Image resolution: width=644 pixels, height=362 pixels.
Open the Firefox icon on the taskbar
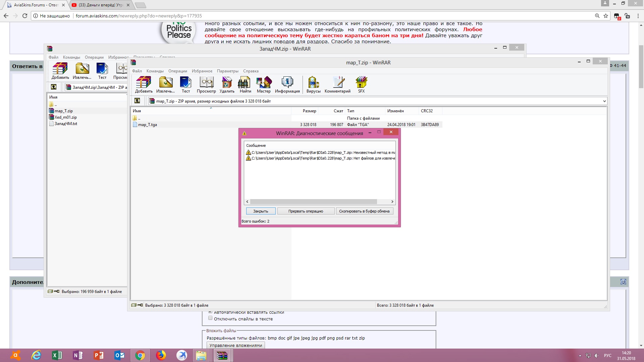(x=161, y=355)
